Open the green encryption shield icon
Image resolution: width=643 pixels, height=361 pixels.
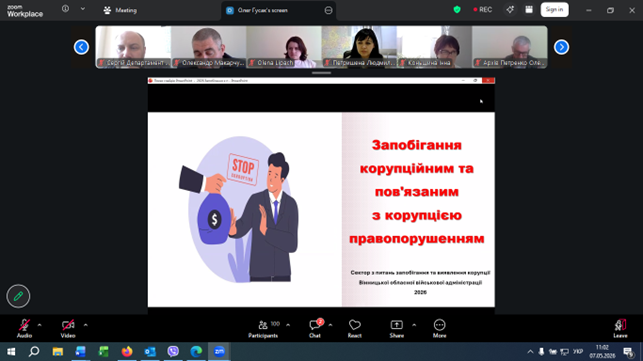pos(457,9)
